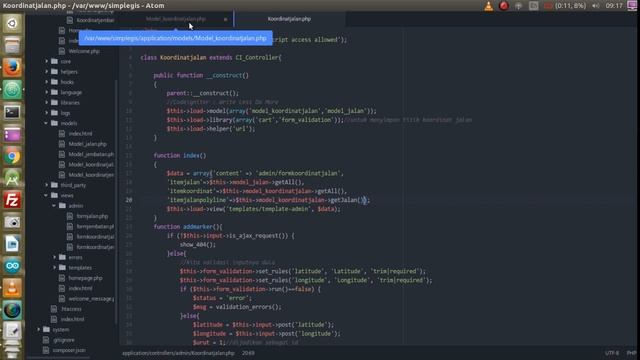Place cursor on 'function index()' line
640x360 pixels.
180,156
